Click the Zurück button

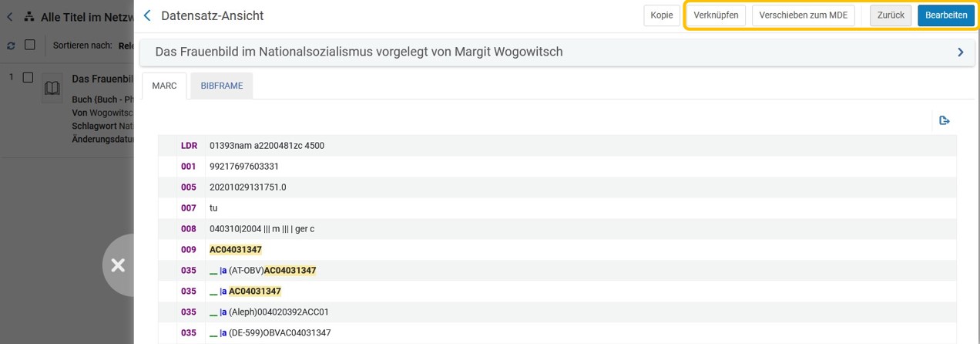click(891, 15)
